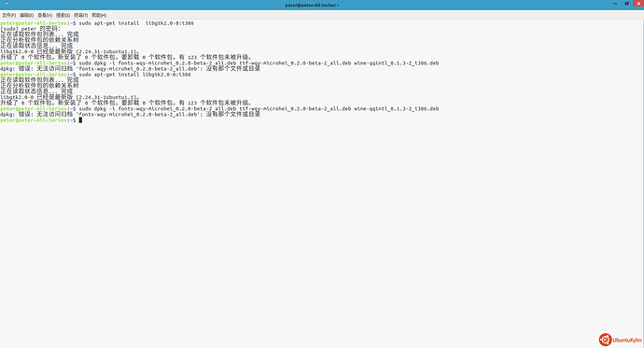Click the last dpkg error message line
Image resolution: width=644 pixels, height=348 pixels.
point(130,115)
